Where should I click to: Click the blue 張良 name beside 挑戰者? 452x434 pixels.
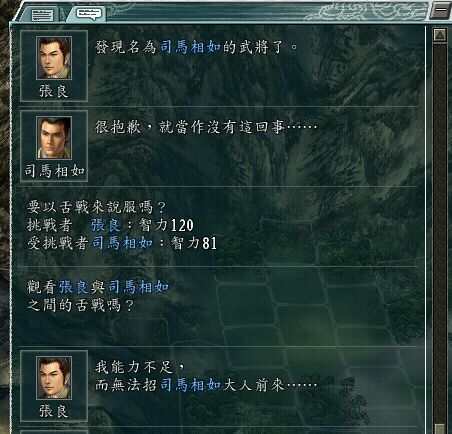point(106,225)
